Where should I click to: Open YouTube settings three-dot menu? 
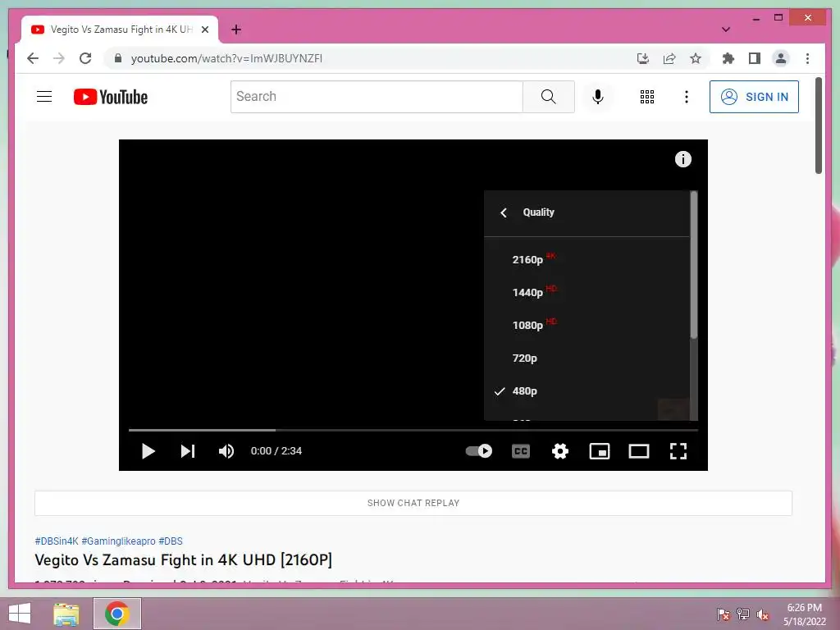[687, 97]
